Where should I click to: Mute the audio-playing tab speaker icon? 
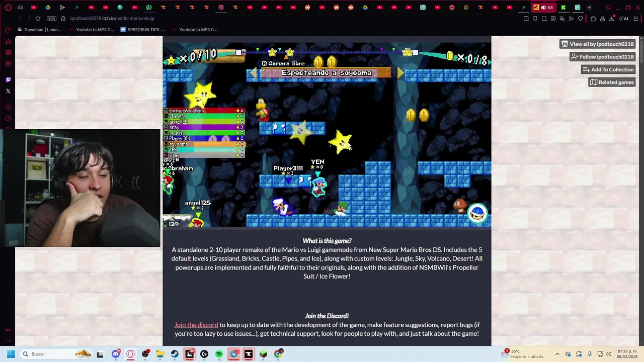click(543, 8)
